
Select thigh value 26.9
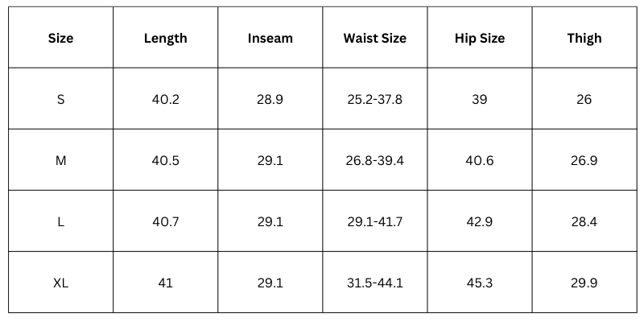[x=584, y=161]
